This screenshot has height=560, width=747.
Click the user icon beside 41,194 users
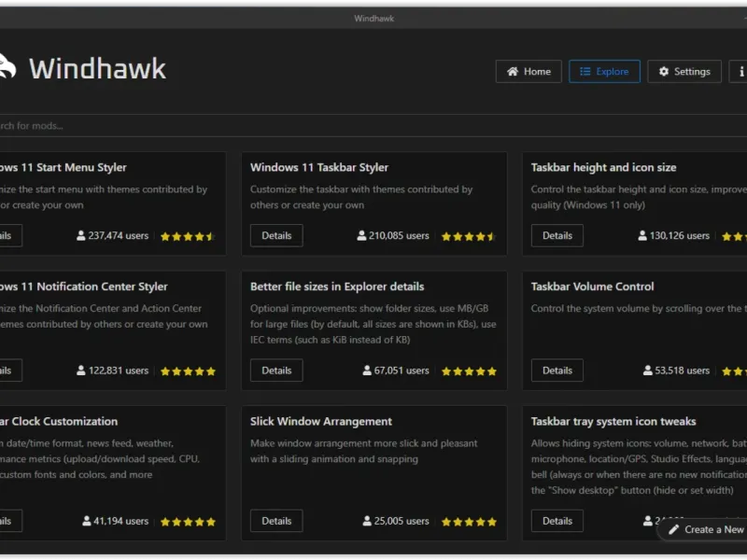point(86,521)
